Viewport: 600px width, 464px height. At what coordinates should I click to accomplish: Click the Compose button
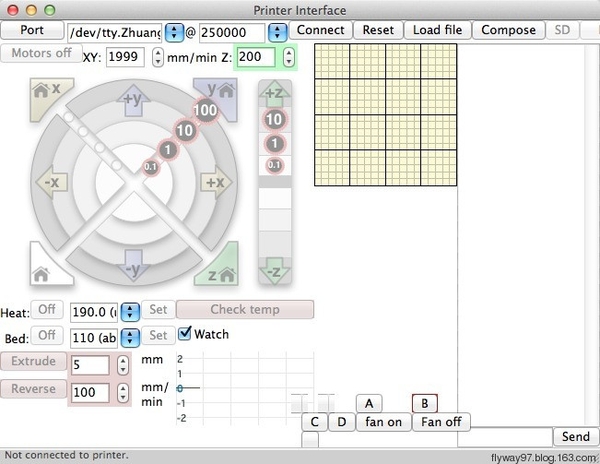point(508,30)
